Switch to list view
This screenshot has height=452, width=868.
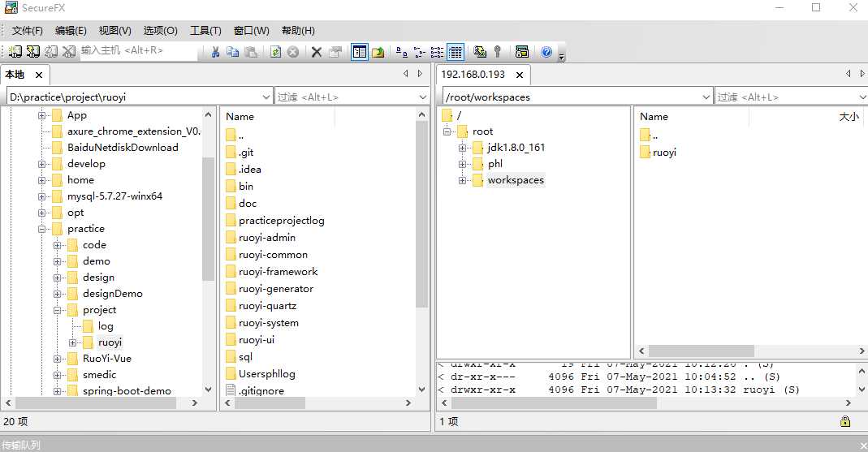tap(438, 52)
